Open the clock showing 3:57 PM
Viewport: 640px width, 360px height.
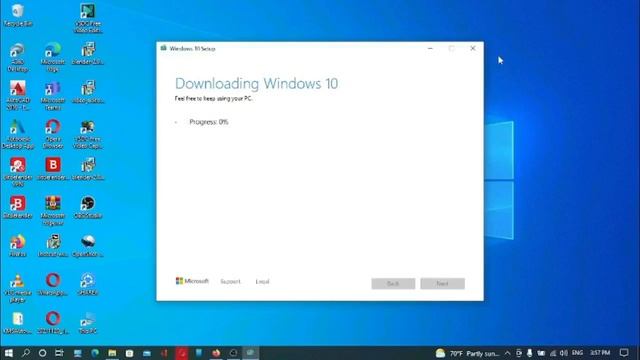[600, 353]
